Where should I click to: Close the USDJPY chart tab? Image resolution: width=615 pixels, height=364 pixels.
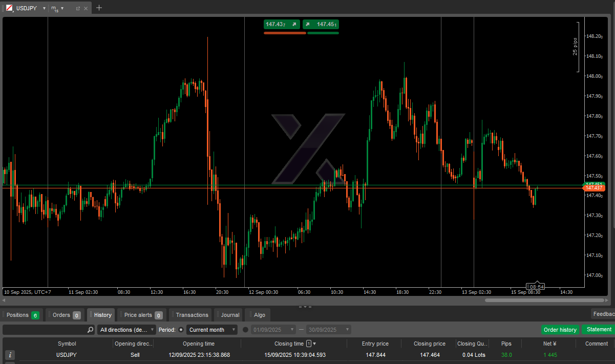[86, 8]
